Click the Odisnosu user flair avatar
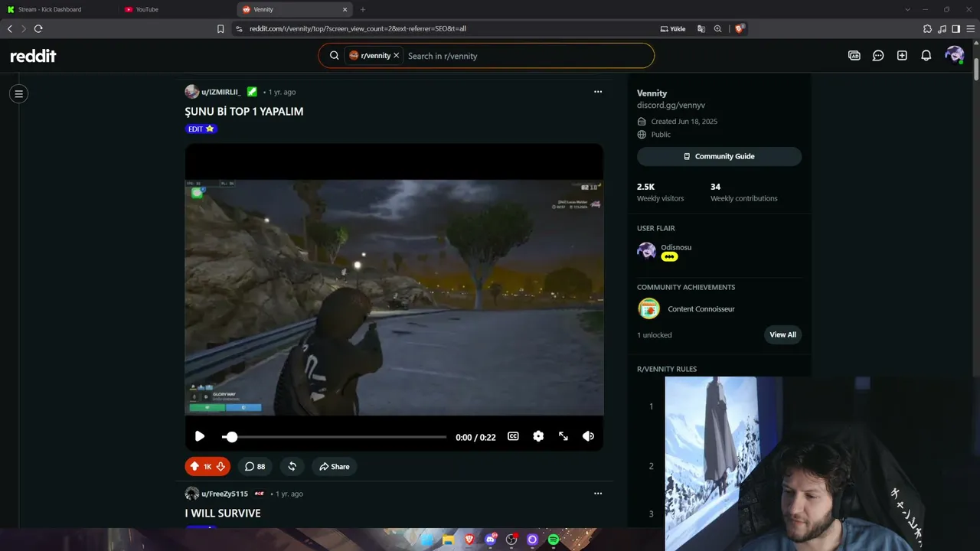The width and height of the screenshot is (980, 551). tap(647, 252)
